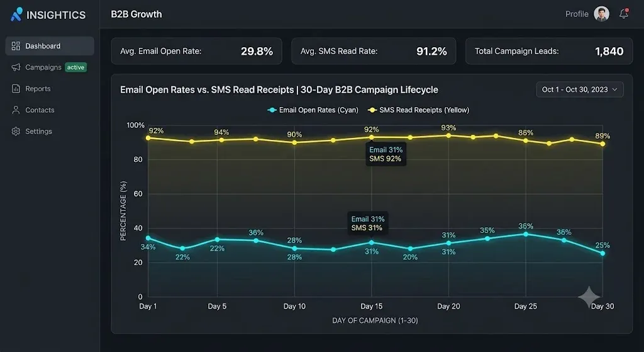Select the SMS data point on Day 15
This screenshot has width=644, height=352.
(x=372, y=137)
